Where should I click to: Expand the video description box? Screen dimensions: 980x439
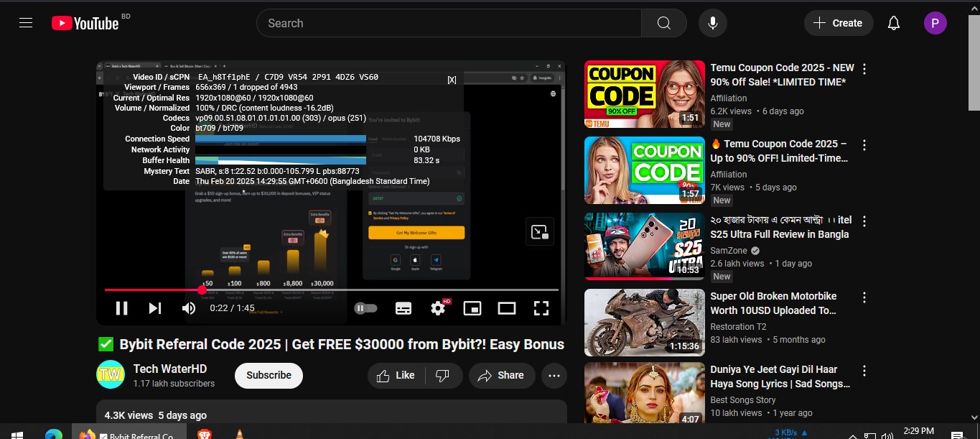click(x=332, y=412)
